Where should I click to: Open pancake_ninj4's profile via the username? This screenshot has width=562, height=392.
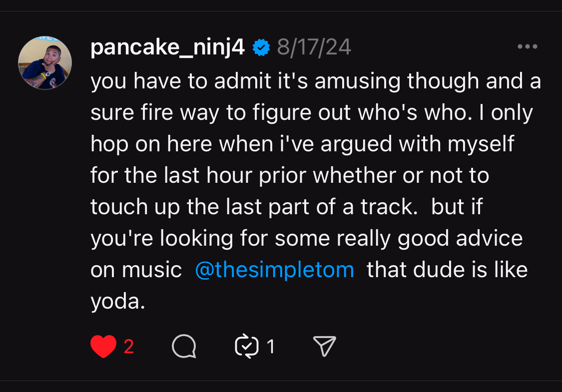coord(166,47)
